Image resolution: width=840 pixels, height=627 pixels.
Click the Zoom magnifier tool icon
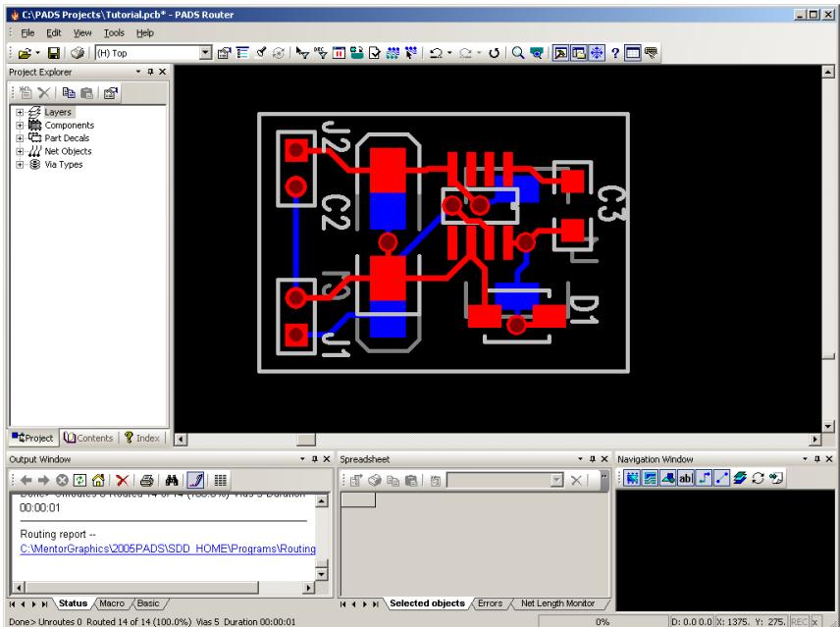point(517,53)
